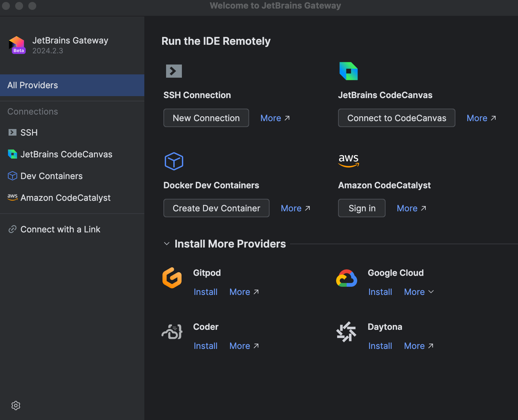This screenshot has width=518, height=420.
Task: Click the SSH Connection terminal icon
Action: pyautogui.click(x=174, y=71)
